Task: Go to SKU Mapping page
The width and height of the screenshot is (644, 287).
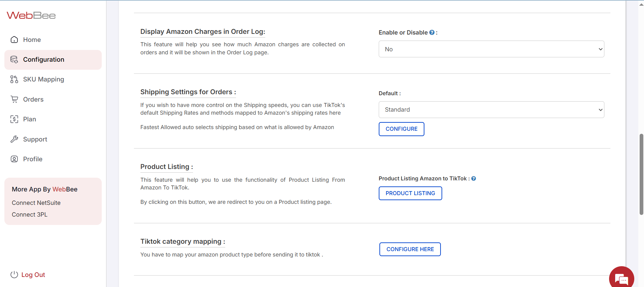Action: pos(43,79)
